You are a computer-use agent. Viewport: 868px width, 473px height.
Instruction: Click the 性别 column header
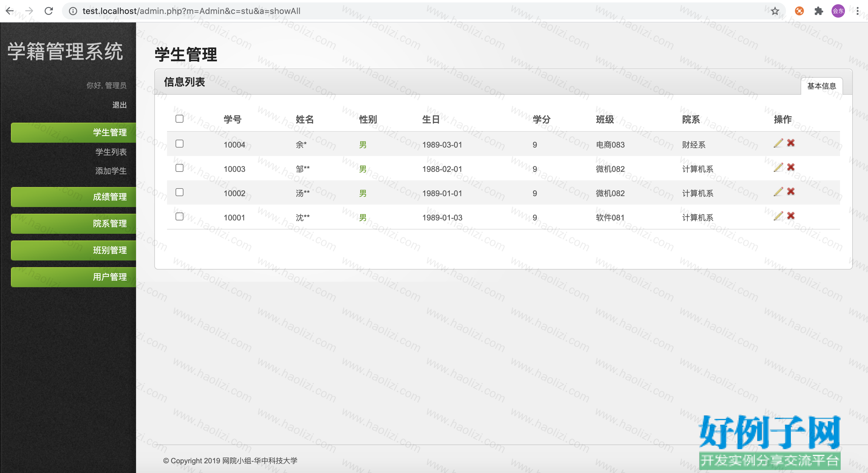(368, 120)
